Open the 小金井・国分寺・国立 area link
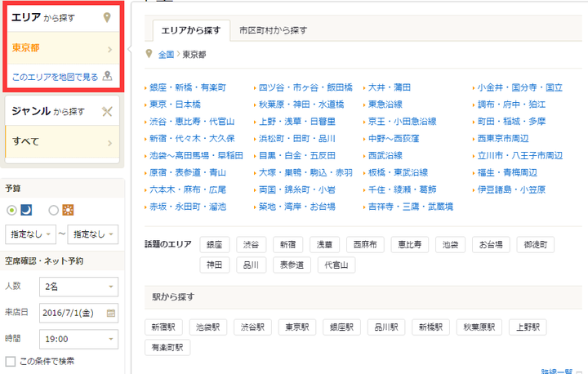The image size is (588, 374). [520, 87]
